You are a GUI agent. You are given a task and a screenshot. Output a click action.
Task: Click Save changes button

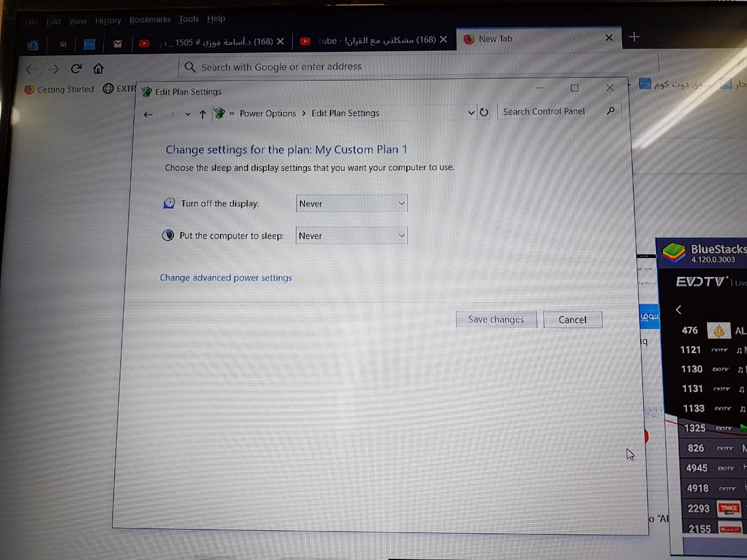[x=496, y=320]
